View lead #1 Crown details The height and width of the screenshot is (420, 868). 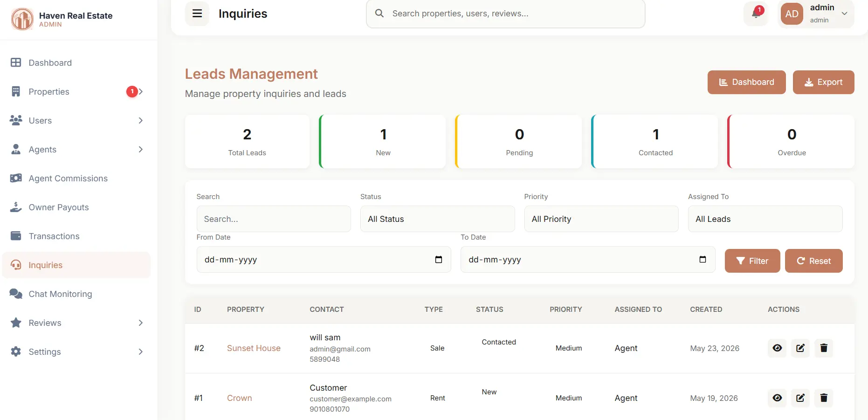(x=777, y=398)
